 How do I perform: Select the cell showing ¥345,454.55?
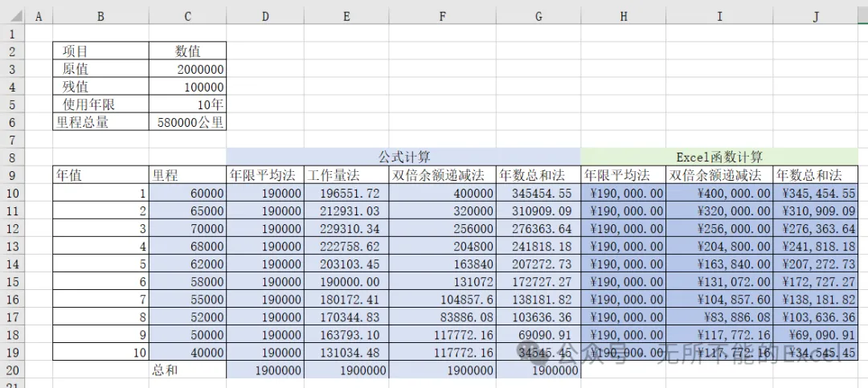tap(816, 193)
